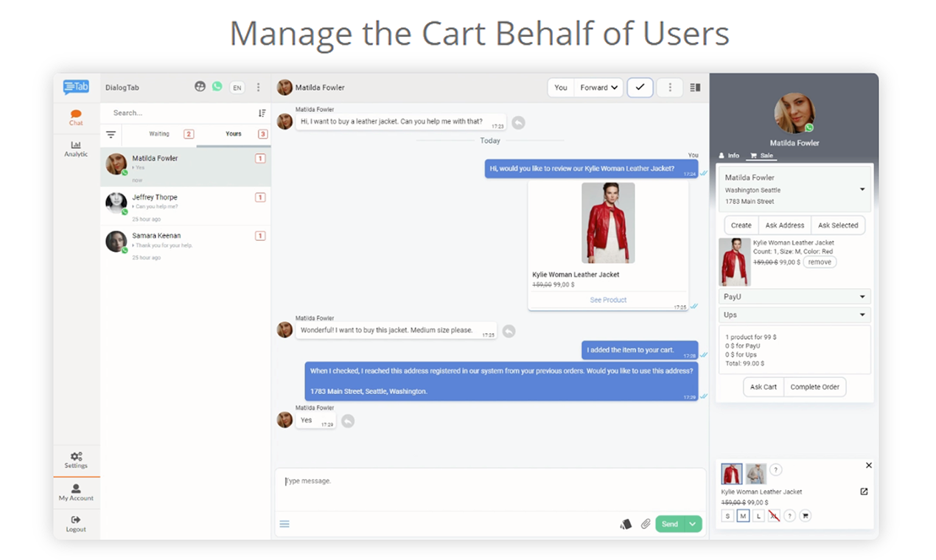This screenshot has width=936, height=560.
Task: Add product to cart with cart icon
Action: coord(805,516)
